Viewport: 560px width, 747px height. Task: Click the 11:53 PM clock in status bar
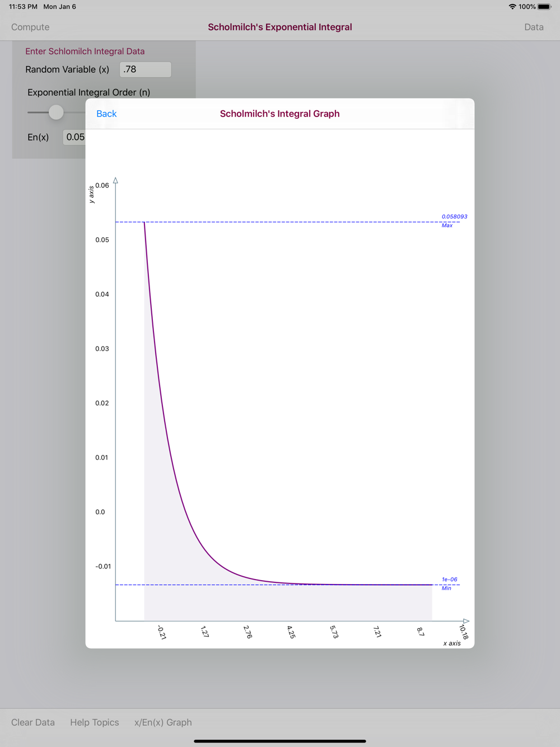tap(23, 7)
